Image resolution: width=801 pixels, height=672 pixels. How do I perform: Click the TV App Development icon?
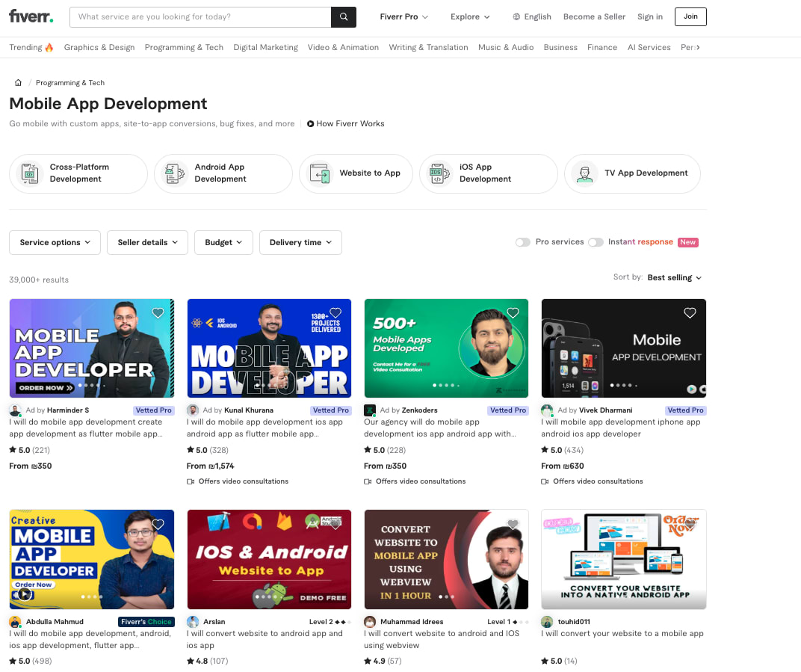(584, 173)
